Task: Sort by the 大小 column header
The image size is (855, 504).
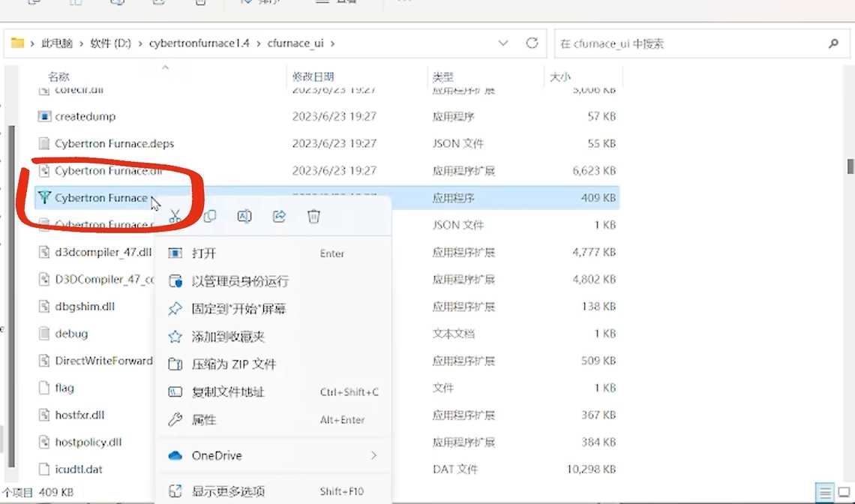Action: 560,77
